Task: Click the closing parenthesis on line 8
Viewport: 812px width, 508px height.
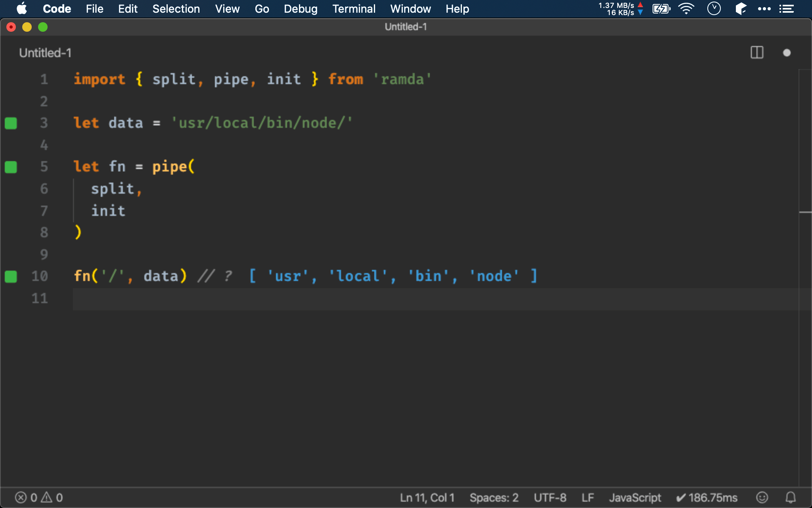Action: [78, 232]
